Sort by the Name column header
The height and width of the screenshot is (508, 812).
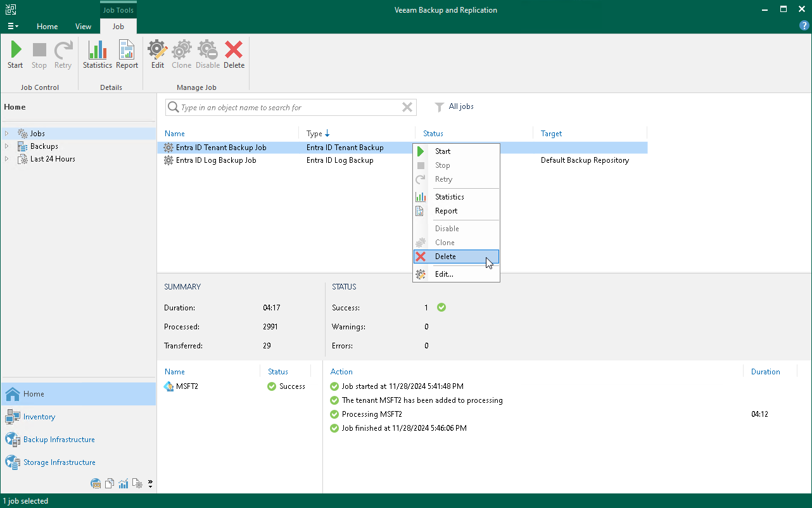point(175,134)
